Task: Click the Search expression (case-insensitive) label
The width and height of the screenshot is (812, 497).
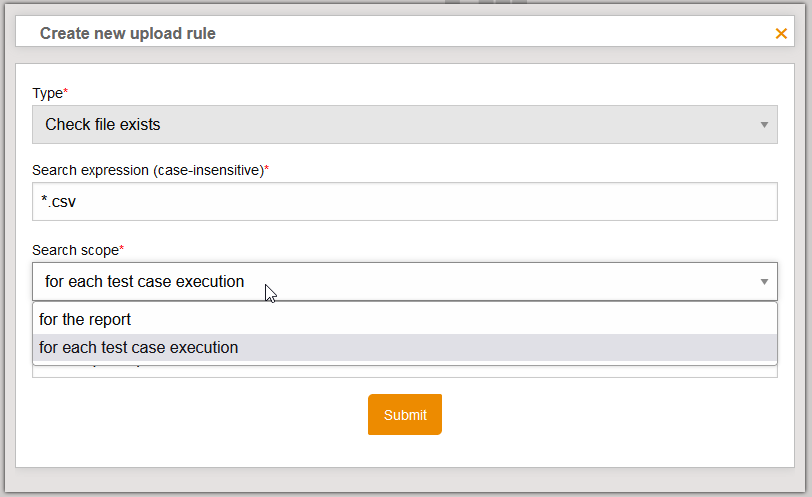Action: 147,170
